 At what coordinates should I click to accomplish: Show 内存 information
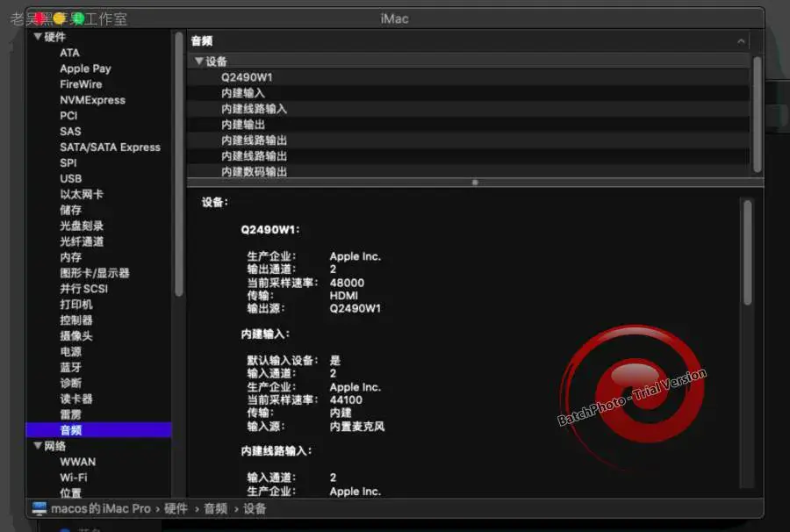(70, 257)
